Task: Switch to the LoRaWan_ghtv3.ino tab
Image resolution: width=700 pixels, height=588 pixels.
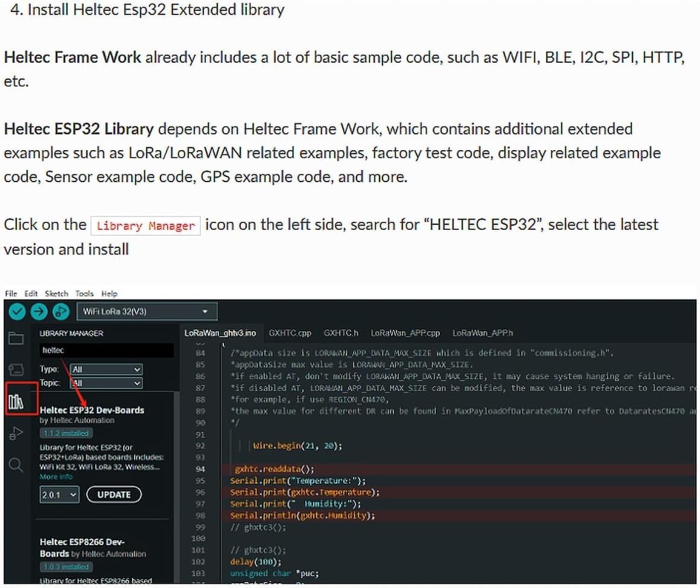Action: point(220,334)
